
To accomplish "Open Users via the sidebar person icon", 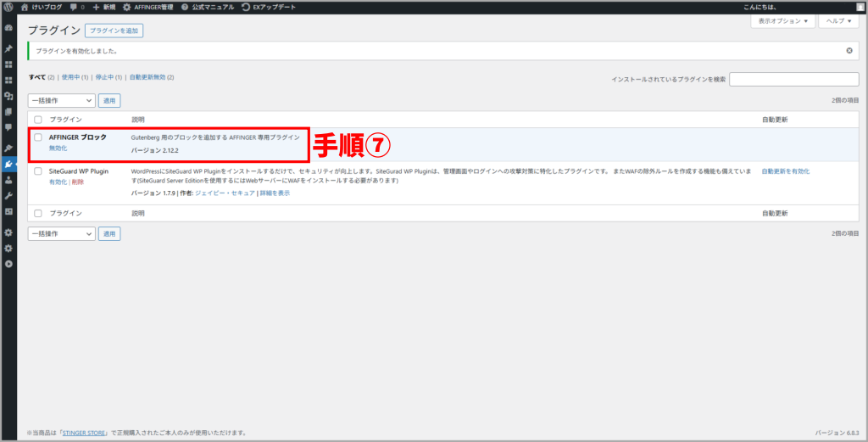I will point(8,180).
